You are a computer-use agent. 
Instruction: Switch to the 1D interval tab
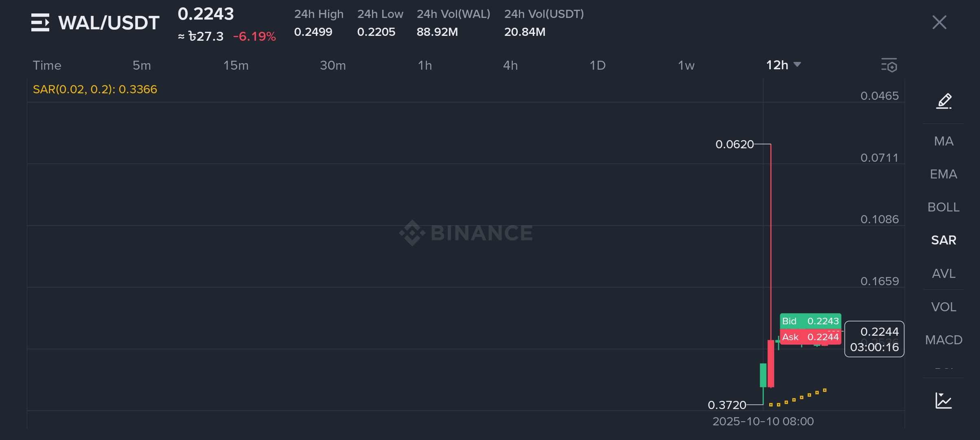tap(597, 65)
